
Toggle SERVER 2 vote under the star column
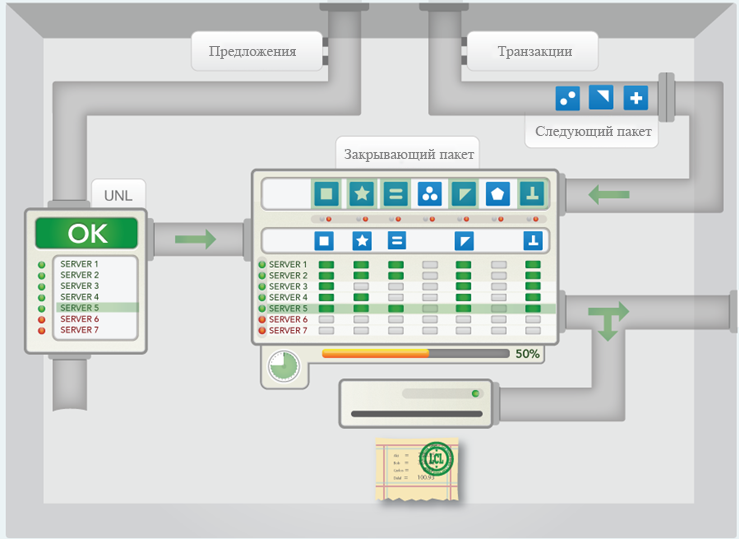pos(361,276)
